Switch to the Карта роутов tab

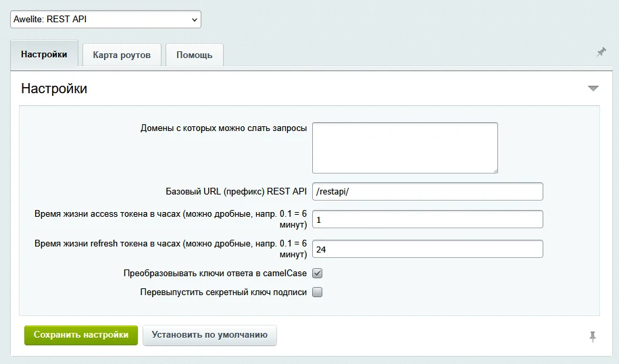point(122,55)
